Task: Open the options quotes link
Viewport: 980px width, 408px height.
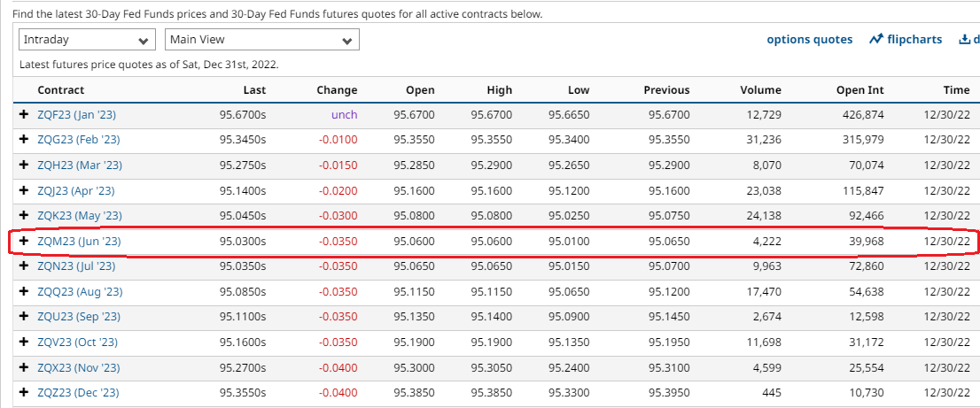Action: 809,40
